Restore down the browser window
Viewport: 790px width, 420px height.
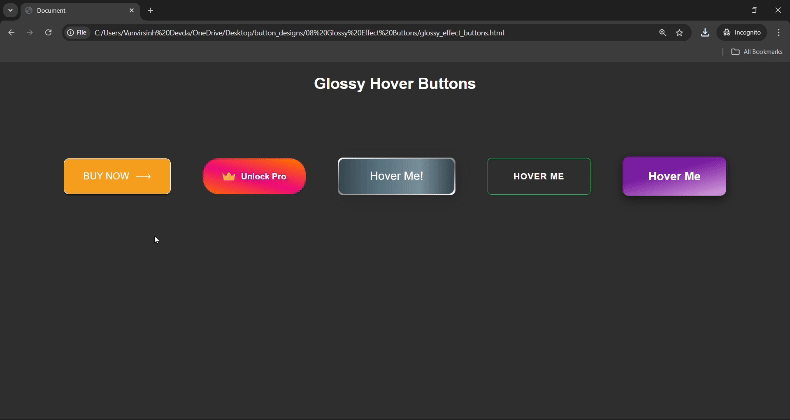(754, 11)
